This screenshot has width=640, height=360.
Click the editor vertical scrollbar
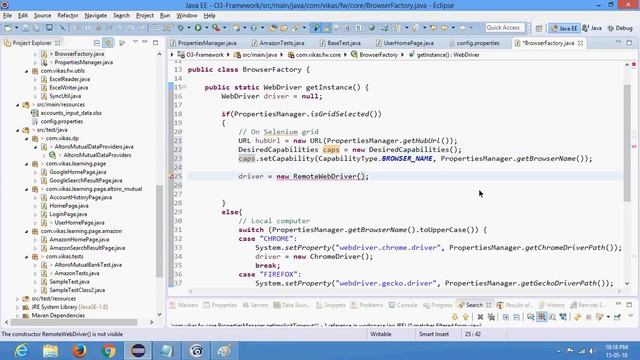[627, 143]
